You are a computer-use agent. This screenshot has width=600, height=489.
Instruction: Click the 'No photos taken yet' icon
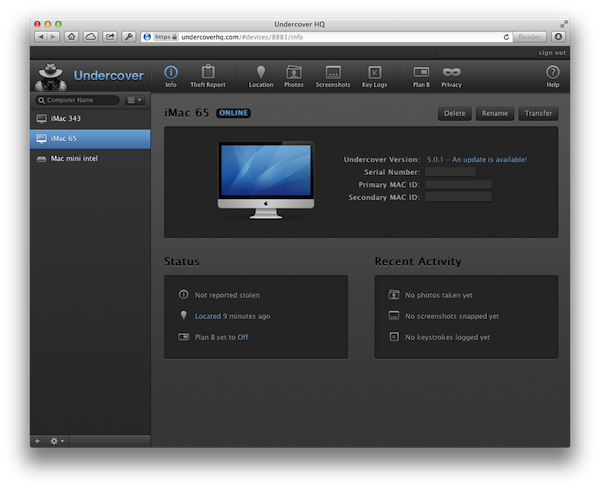[x=394, y=295]
